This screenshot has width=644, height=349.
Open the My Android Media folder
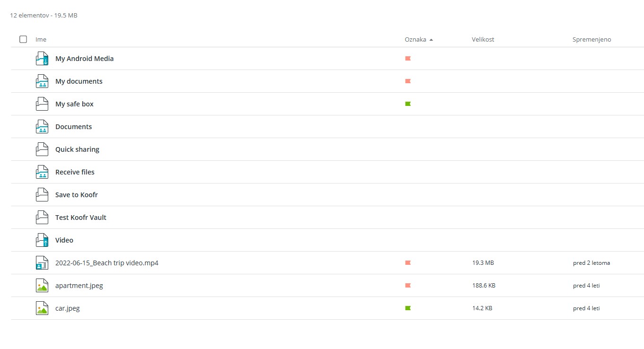[x=85, y=59]
